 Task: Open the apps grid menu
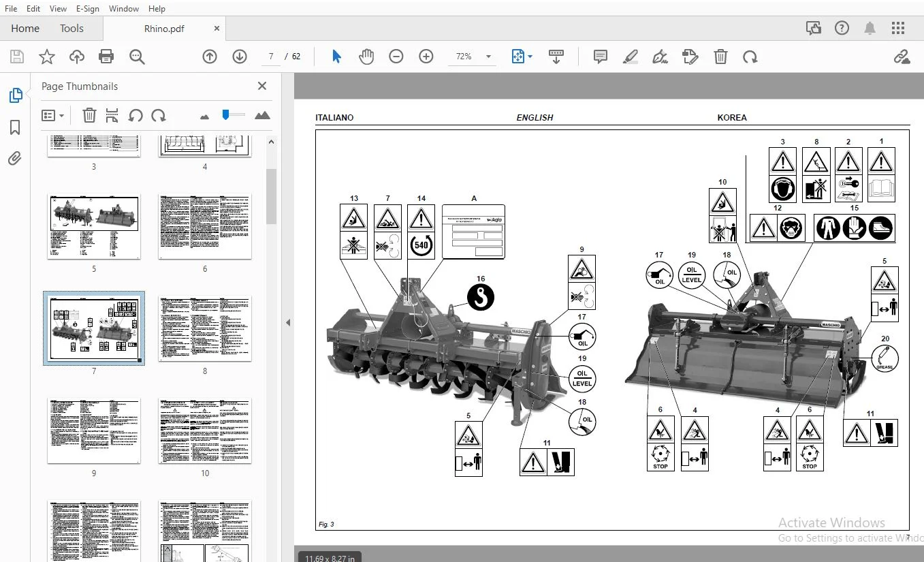pyautogui.click(x=898, y=28)
